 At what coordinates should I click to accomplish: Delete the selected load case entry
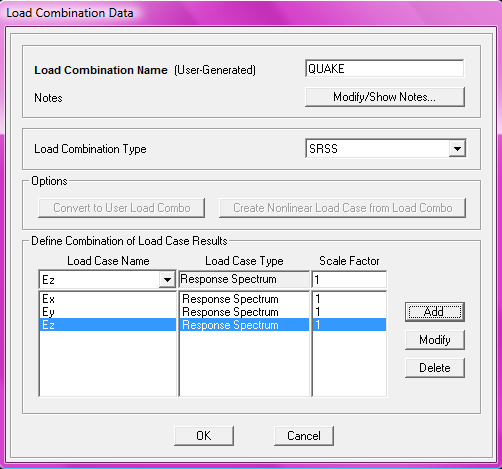(x=435, y=368)
